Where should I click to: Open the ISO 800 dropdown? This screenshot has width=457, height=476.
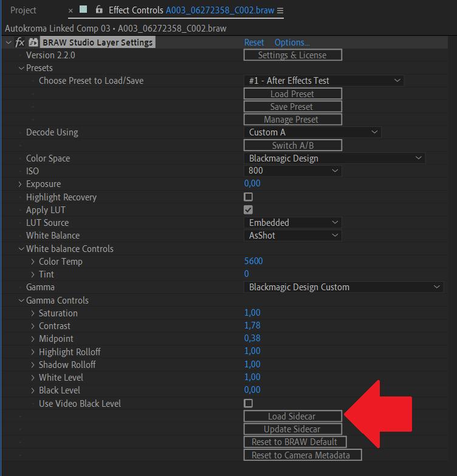(x=292, y=171)
